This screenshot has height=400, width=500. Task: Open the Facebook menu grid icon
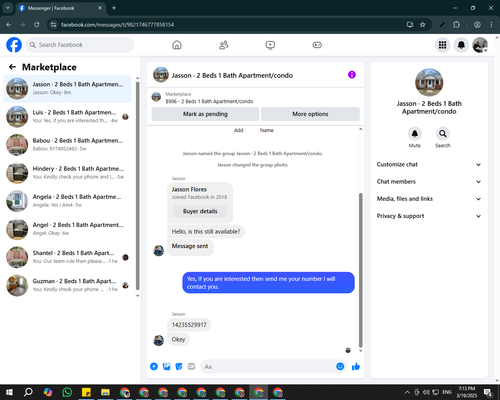442,45
